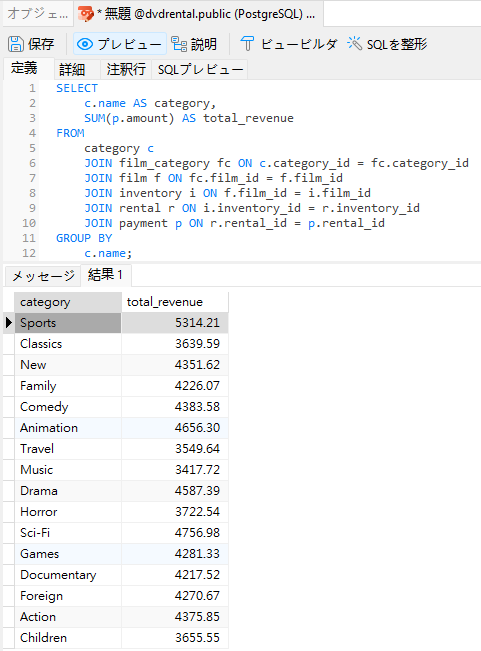Click the JOIN inventory i line
This screenshot has width=481, height=651.
pyautogui.click(x=227, y=193)
